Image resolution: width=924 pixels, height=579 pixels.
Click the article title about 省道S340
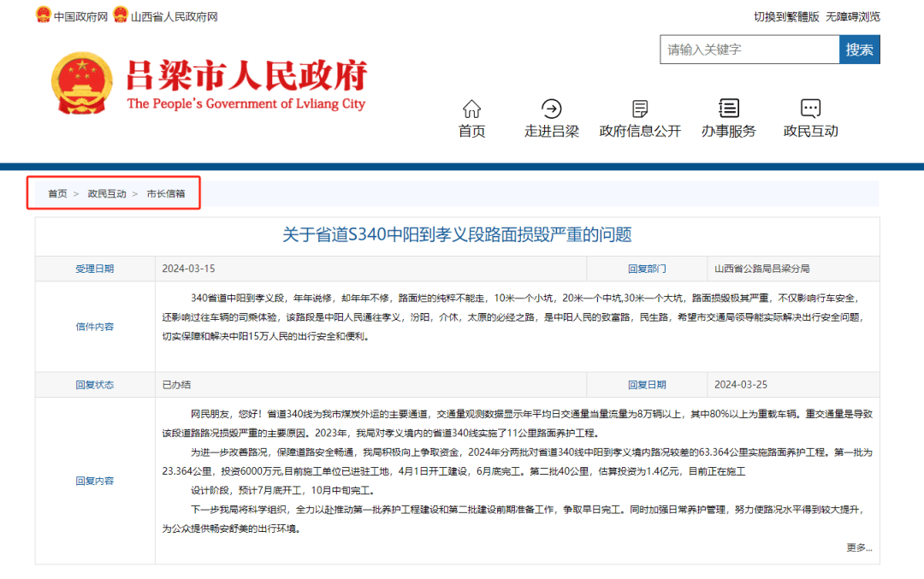[457, 234]
